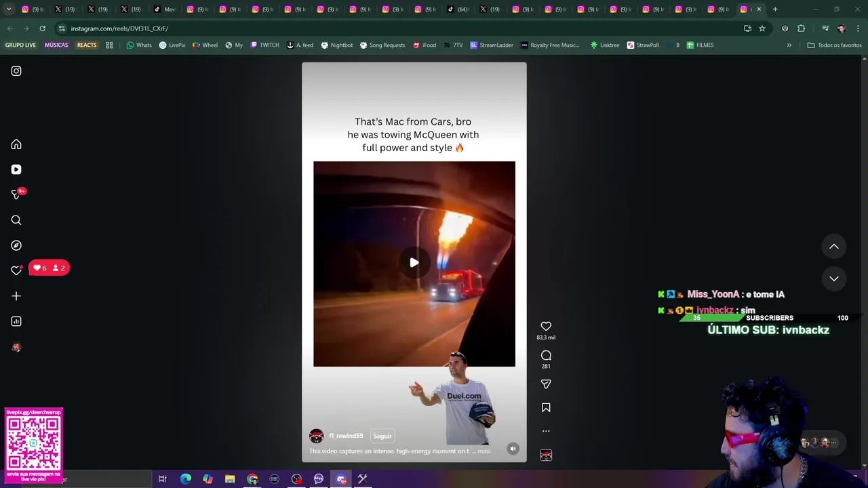Screen dimensions: 868x488
Task: Open the Reels section in the sidebar
Action: pos(16,169)
